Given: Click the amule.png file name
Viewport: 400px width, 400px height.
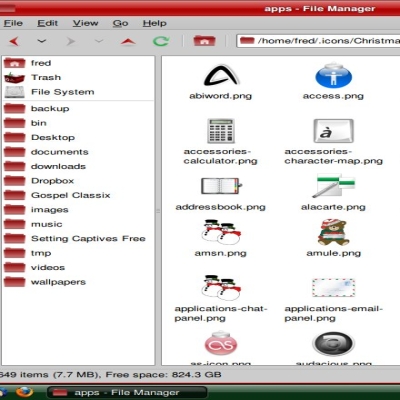Looking at the screenshot, I should [333, 253].
